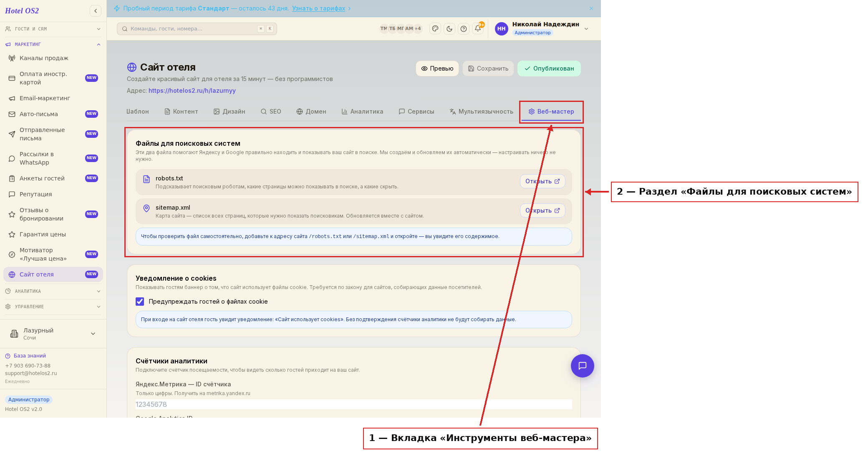Image resolution: width=868 pixels, height=459 pixels.
Task: Open Каналы продаж in sidebar
Action: pyautogui.click(x=53, y=58)
